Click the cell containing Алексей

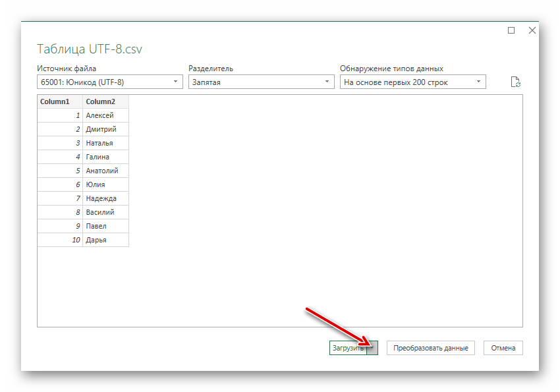[105, 115]
